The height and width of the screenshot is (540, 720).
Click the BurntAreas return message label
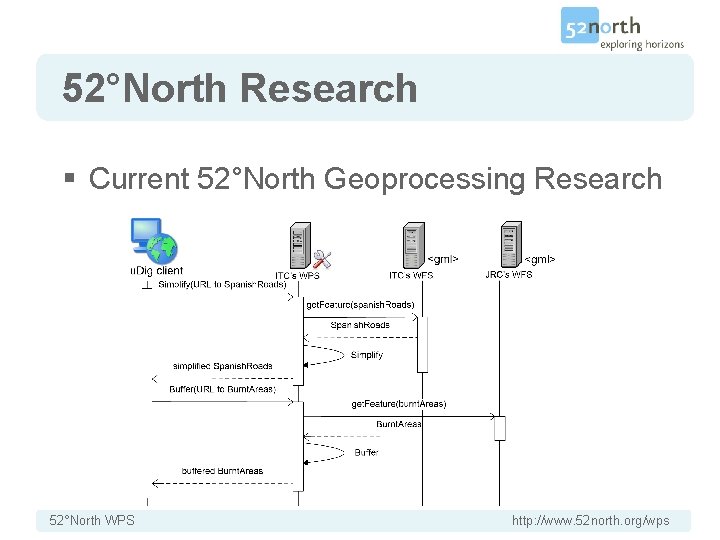(399, 424)
